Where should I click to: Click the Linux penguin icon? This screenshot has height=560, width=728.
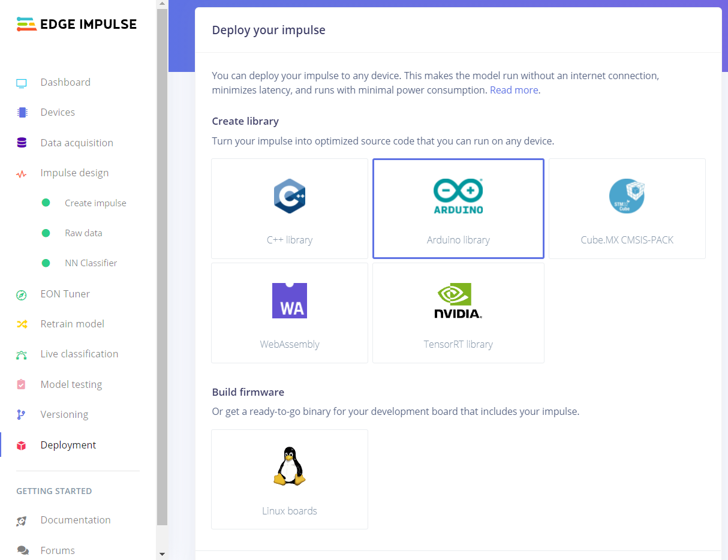pyautogui.click(x=290, y=466)
